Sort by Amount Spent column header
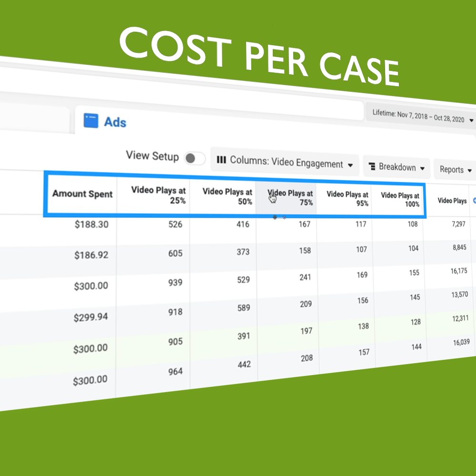The image size is (476, 476). (82, 194)
